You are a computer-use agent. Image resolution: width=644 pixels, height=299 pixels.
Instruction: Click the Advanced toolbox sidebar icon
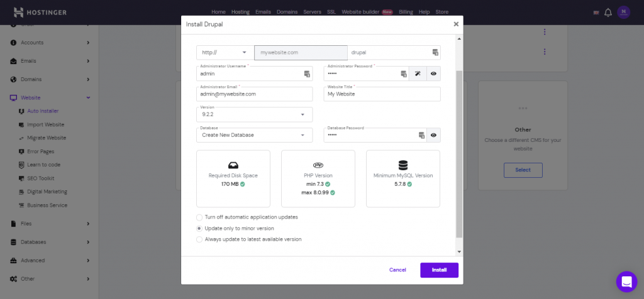pos(13,261)
